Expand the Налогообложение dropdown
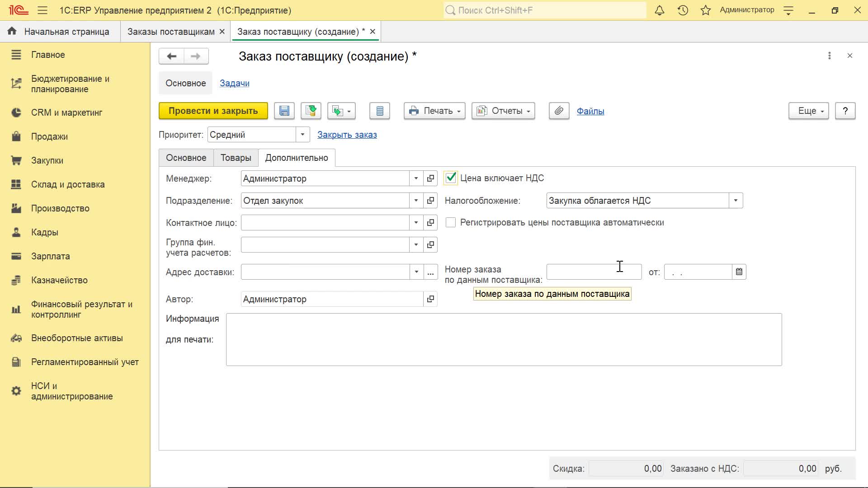Screen dimensions: 868x488 736,201
